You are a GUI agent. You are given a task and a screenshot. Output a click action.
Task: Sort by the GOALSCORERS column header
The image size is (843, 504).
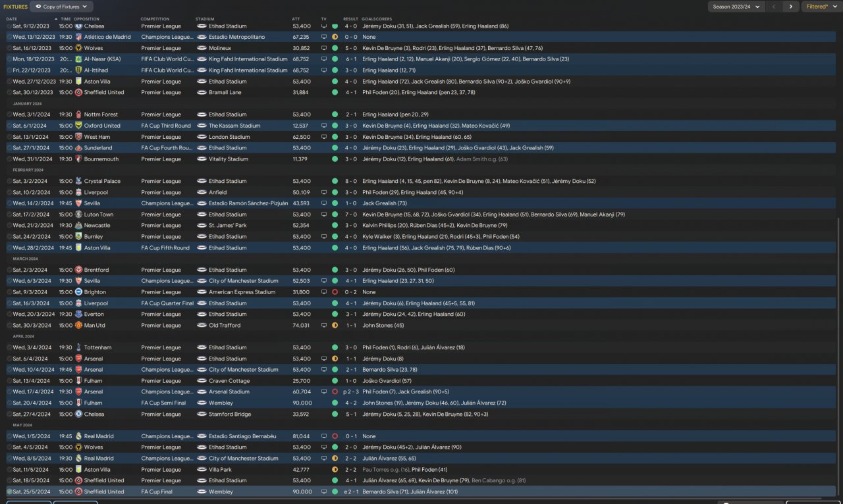(x=377, y=19)
